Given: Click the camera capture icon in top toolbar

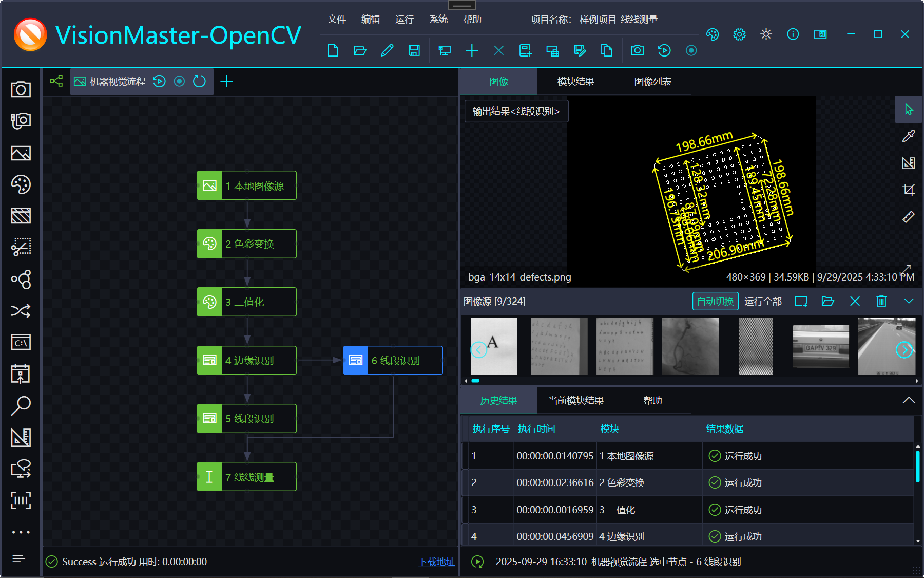Looking at the screenshot, I should (x=637, y=50).
